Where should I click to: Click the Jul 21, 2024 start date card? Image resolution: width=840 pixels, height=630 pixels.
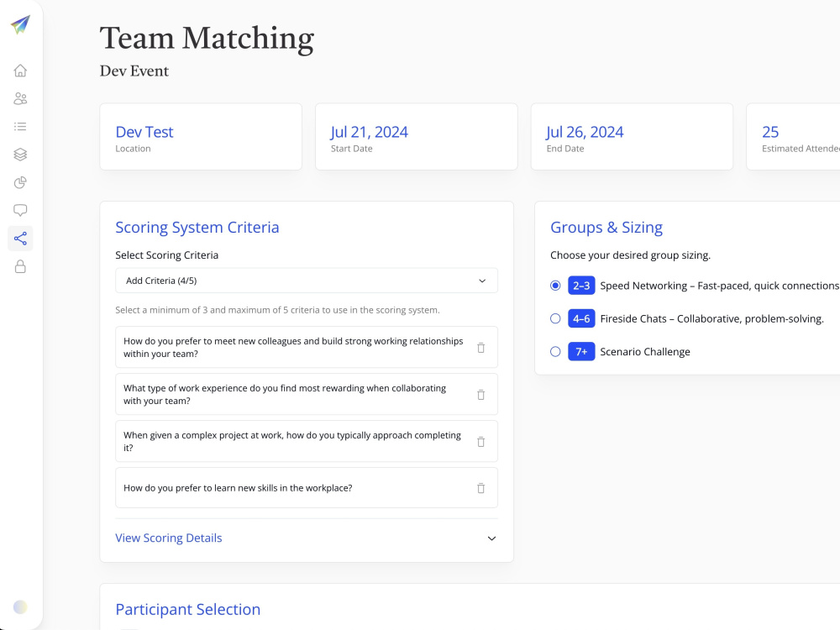coord(417,137)
